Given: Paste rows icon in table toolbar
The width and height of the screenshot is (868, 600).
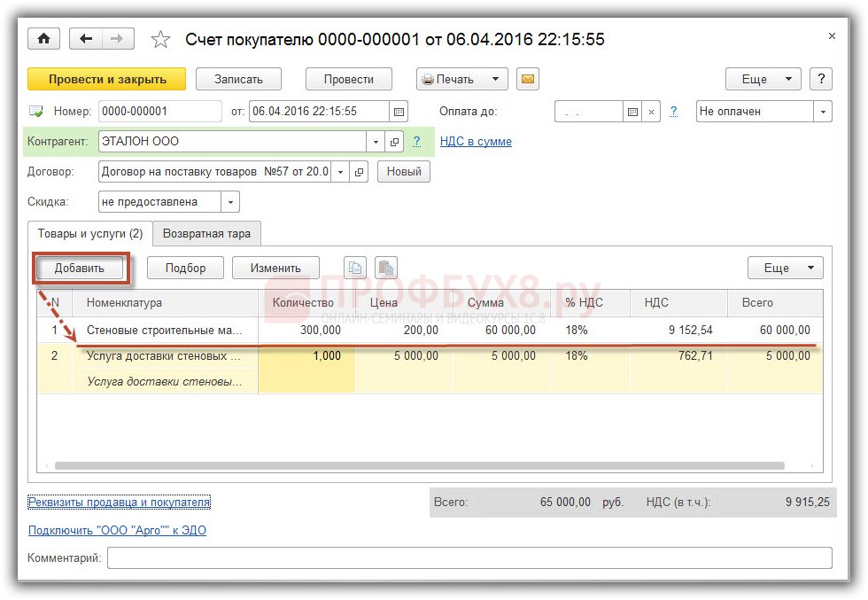Looking at the screenshot, I should click(x=385, y=268).
